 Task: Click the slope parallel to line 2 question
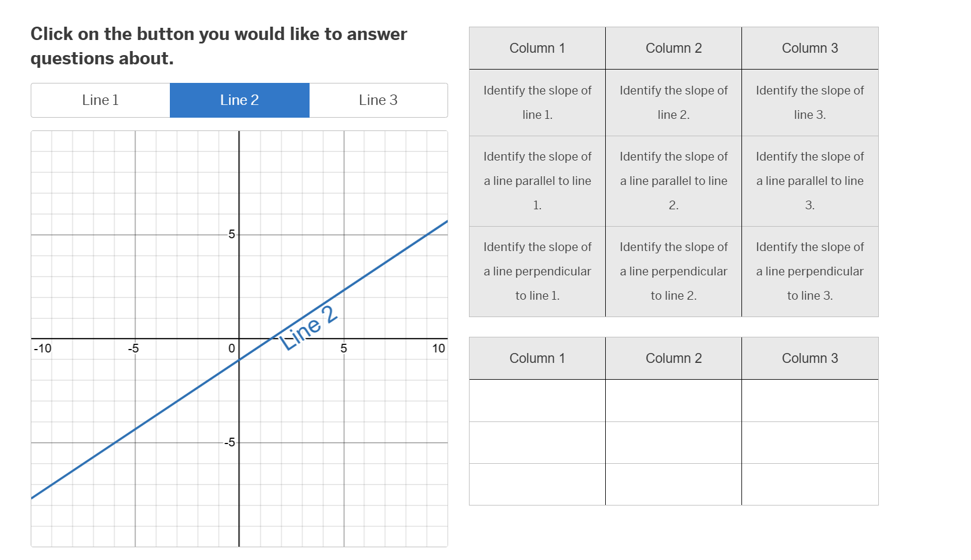(673, 180)
